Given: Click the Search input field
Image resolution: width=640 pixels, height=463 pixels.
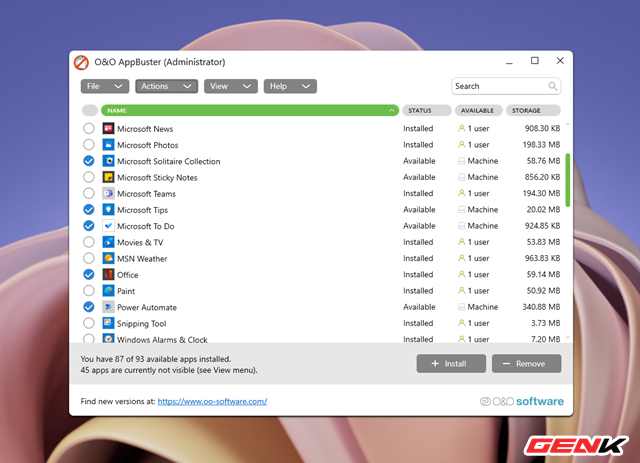Looking at the screenshot, I should point(506,86).
